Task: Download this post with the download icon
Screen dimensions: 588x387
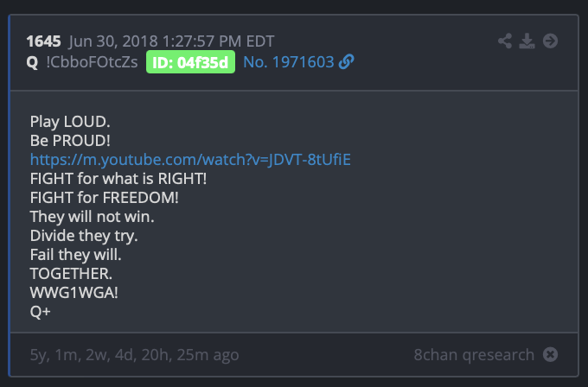Action: point(527,41)
